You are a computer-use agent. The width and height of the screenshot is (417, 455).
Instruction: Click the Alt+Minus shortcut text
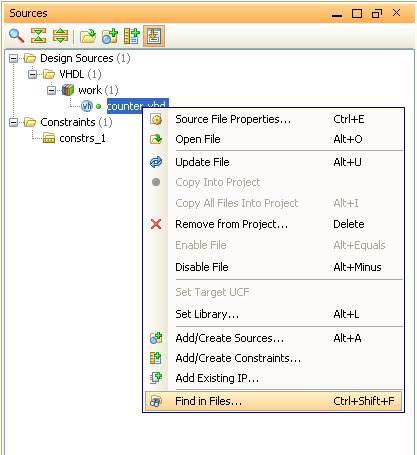click(357, 267)
